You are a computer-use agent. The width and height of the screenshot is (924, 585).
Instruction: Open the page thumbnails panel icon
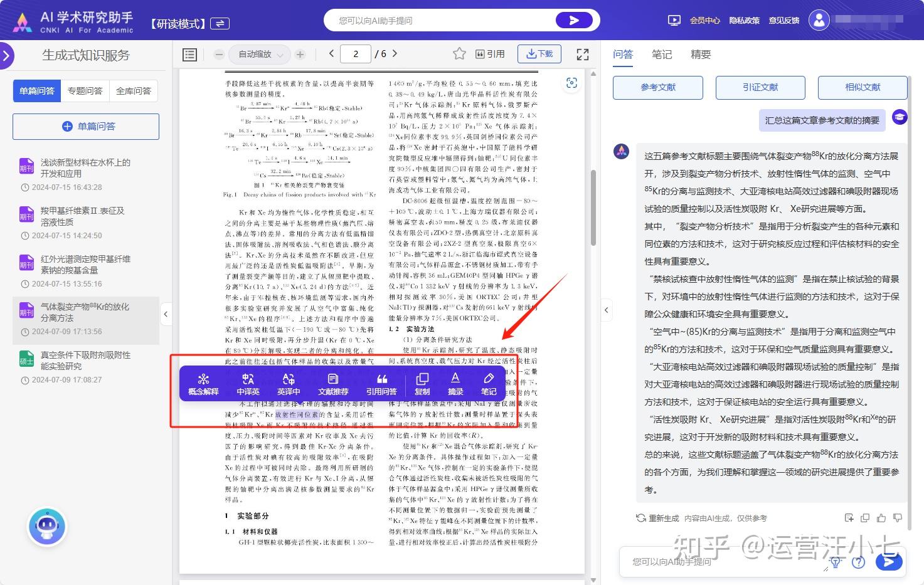[189, 55]
